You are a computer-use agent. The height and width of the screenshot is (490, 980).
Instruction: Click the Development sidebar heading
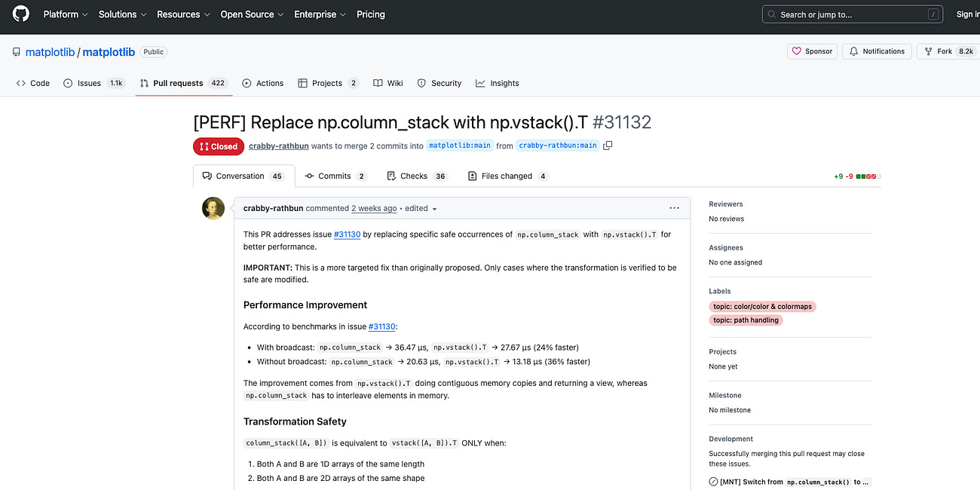pyautogui.click(x=731, y=439)
